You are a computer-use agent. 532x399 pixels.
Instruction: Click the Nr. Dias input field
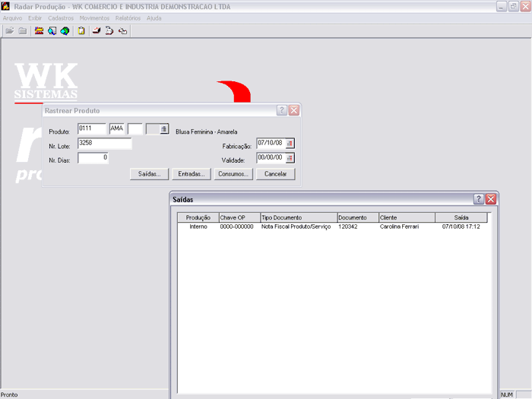click(x=93, y=158)
